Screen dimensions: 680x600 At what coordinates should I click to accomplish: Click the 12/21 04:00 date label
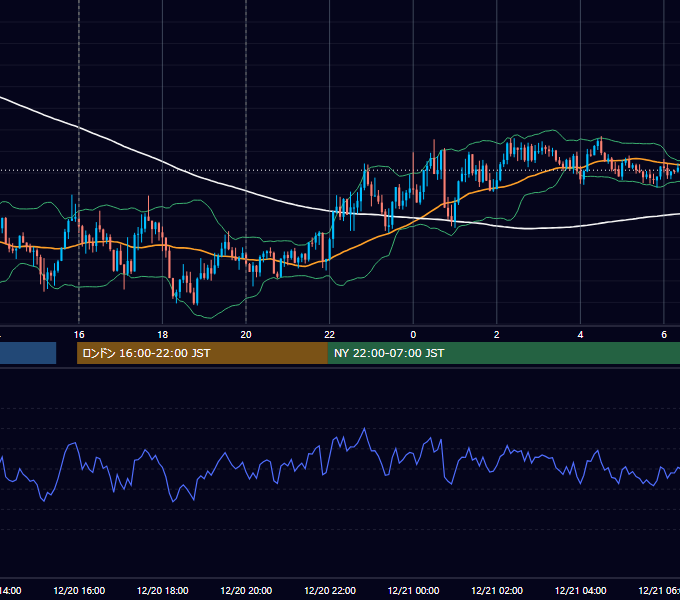[581, 590]
